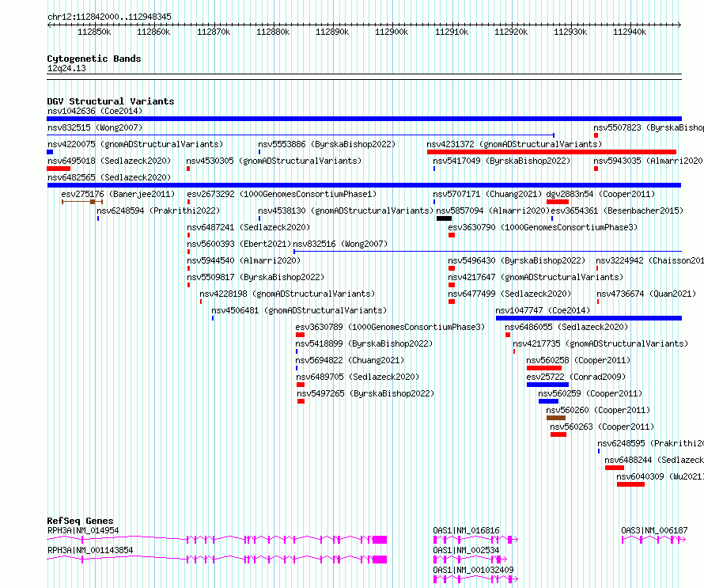Select OAS1|NM_001032409 gene label
The height and width of the screenshot is (588, 704).
(473, 570)
